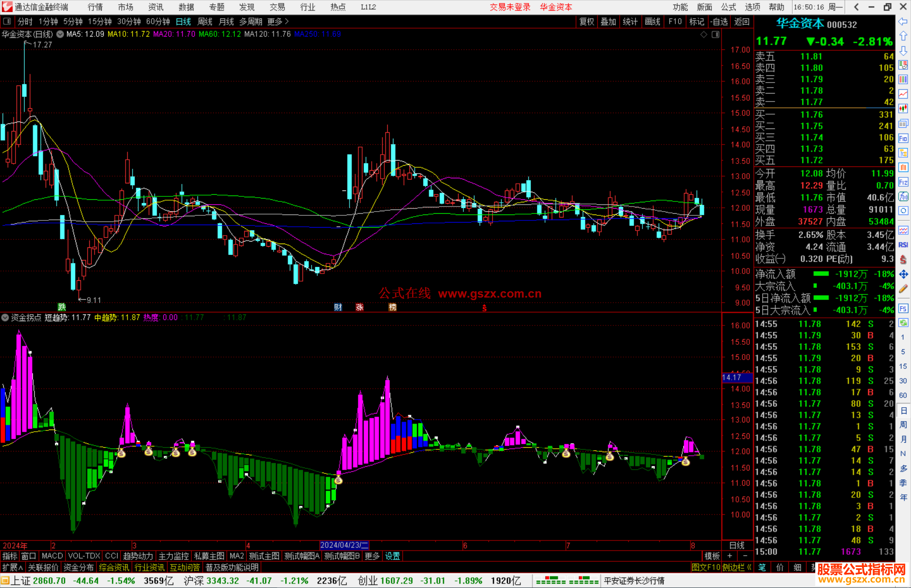Select the pencil drawing tool icon
Image resolution: width=911 pixels, height=588 pixels.
coord(903,289)
